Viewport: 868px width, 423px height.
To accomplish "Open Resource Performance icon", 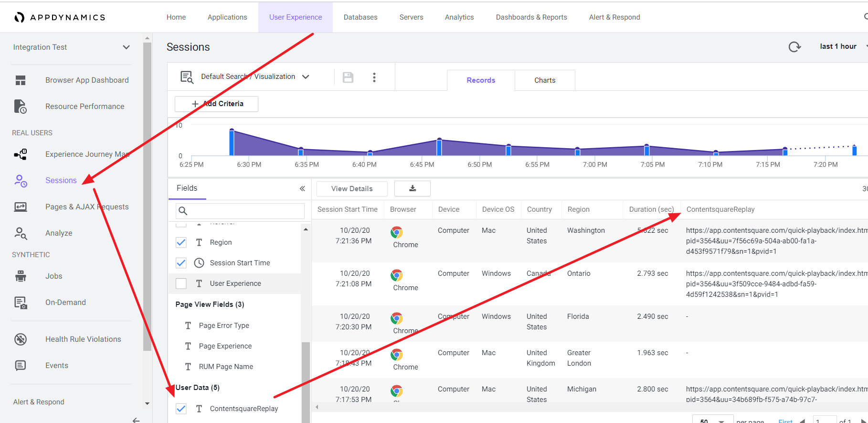I will coord(21,107).
